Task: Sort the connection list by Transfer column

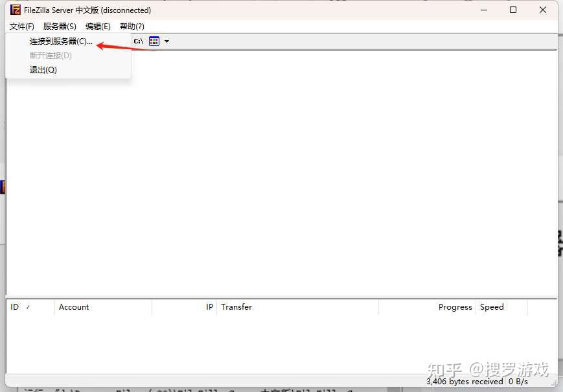Action: point(297,307)
